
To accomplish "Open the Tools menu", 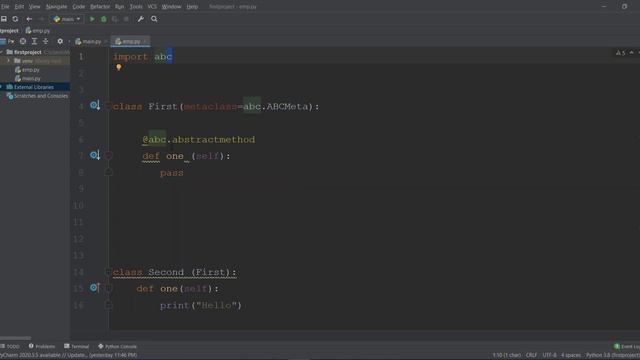I will [136, 7].
